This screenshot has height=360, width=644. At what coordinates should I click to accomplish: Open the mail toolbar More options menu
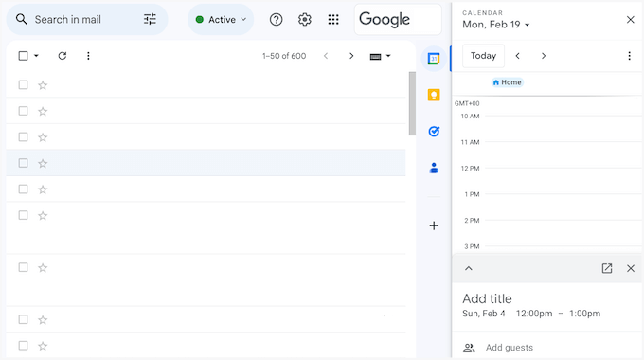88,56
